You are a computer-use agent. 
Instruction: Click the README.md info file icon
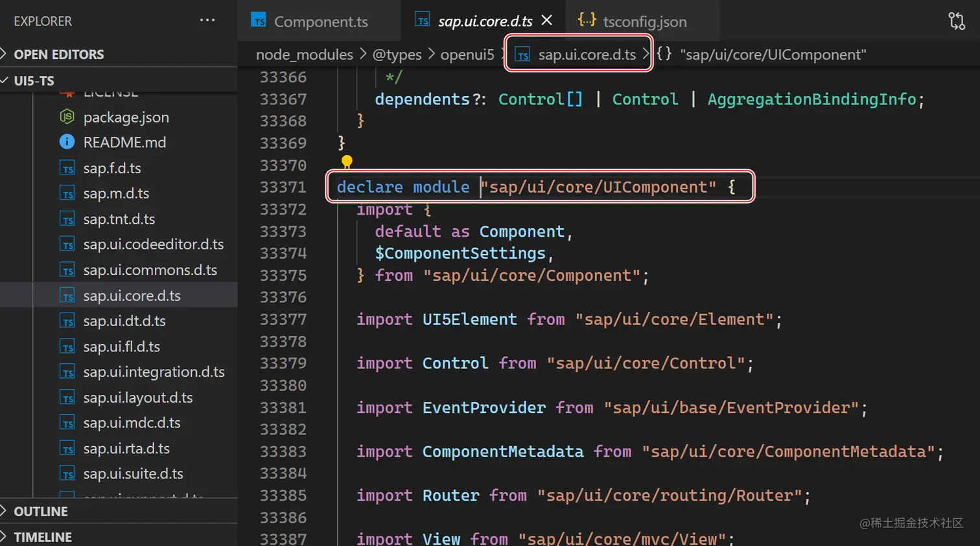pos(67,141)
